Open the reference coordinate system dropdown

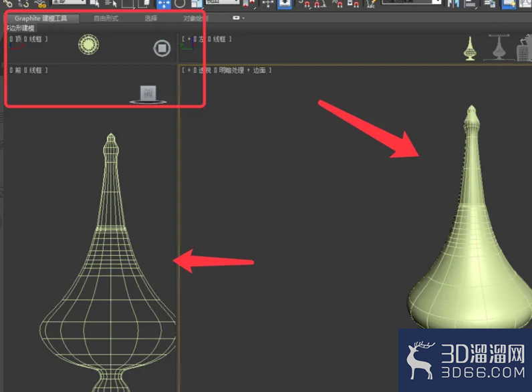tap(223, 2)
